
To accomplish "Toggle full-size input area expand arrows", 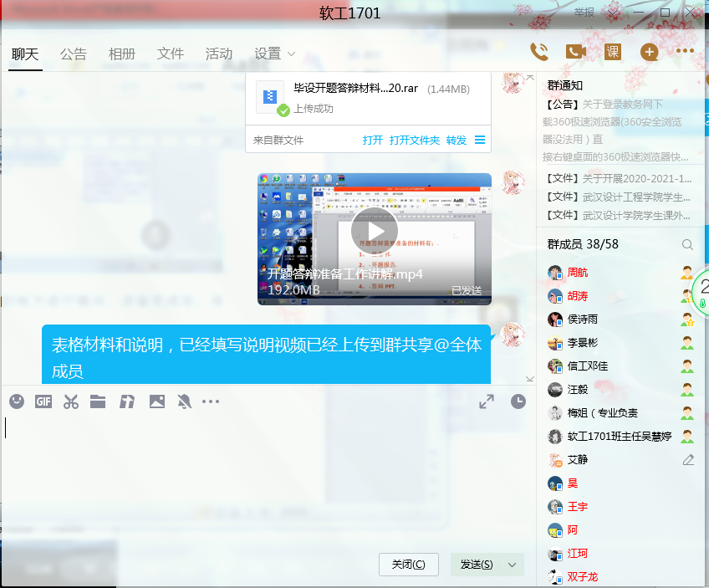I will 487,401.
